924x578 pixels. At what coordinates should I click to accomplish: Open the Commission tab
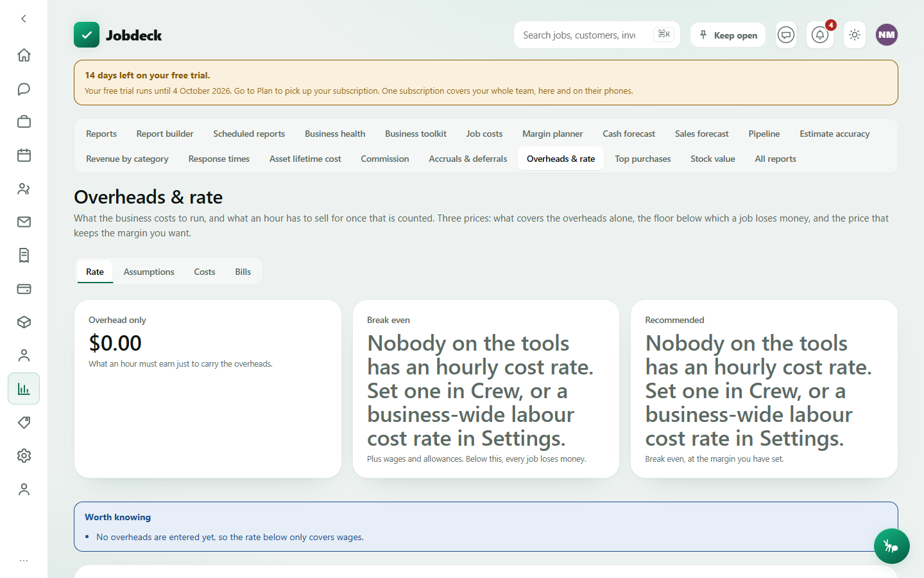(x=385, y=159)
